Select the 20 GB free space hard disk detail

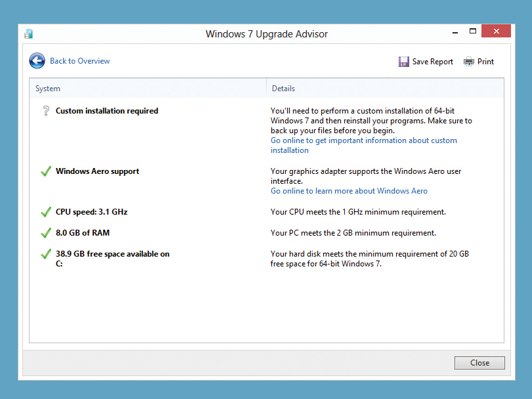coord(370,259)
